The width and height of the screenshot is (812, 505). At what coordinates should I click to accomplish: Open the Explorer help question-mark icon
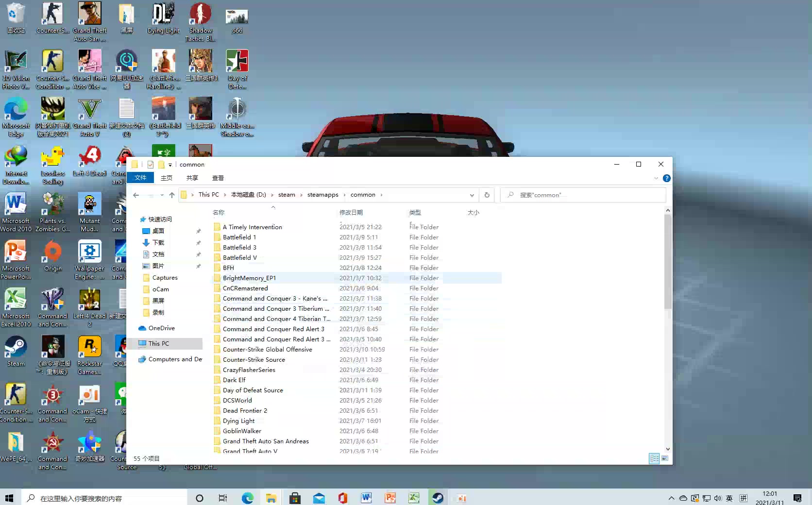pos(667,178)
